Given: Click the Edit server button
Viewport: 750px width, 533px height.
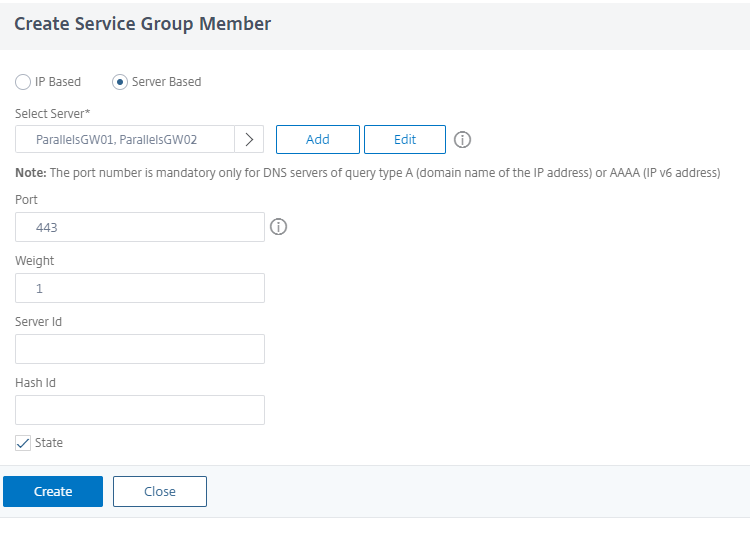Looking at the screenshot, I should [x=404, y=140].
